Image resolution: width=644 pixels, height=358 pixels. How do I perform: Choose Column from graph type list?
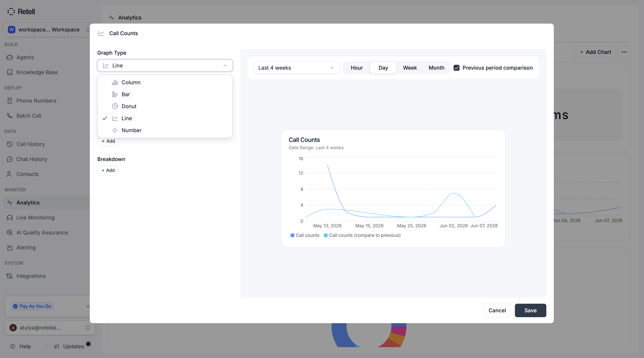(165, 82)
